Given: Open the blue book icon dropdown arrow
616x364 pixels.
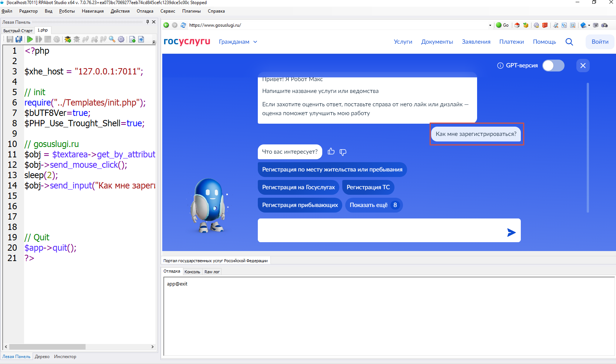Looking at the screenshot, I should click(589, 25).
